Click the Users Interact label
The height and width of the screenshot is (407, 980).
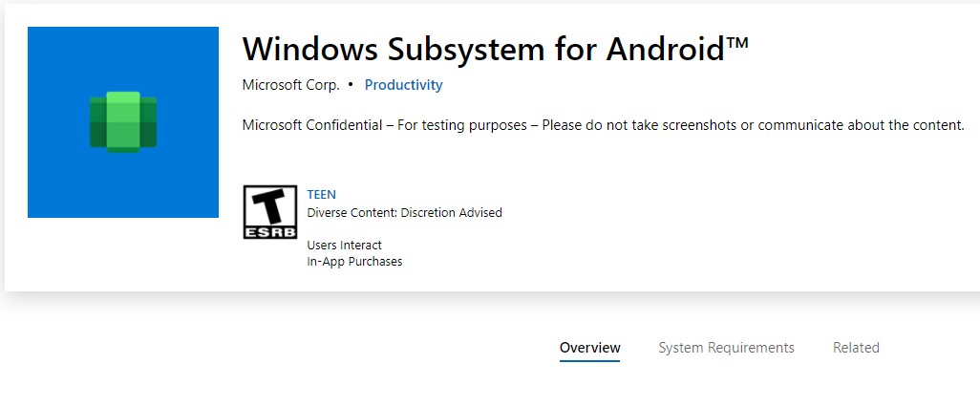pyautogui.click(x=345, y=246)
